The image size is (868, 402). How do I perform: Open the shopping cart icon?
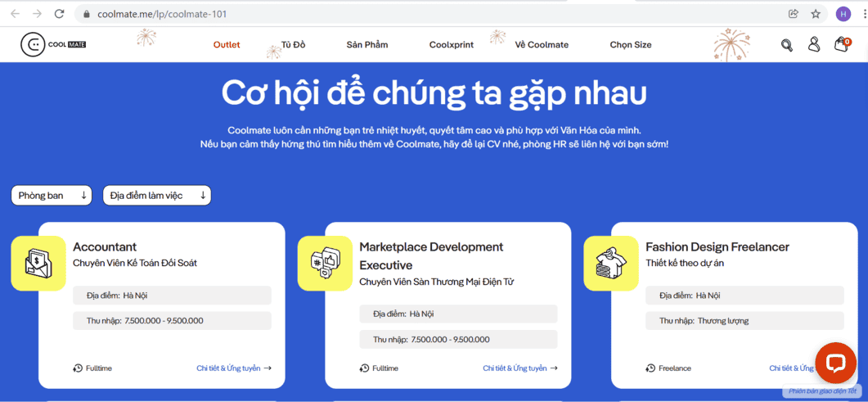pos(841,45)
